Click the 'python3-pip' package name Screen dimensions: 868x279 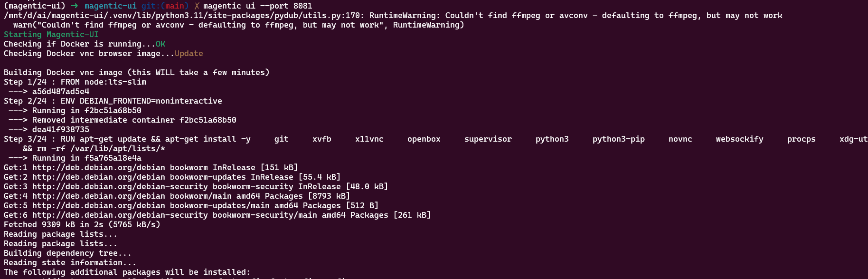click(x=619, y=139)
